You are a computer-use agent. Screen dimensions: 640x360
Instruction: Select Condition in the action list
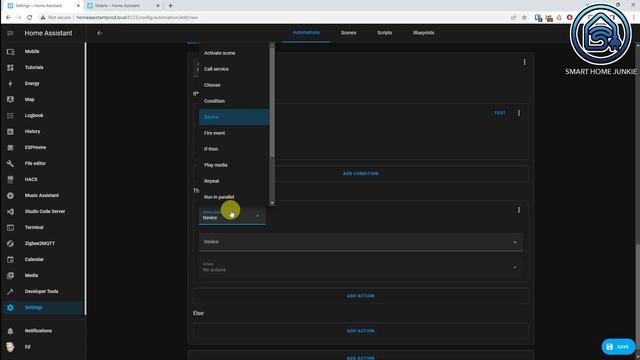click(234, 101)
